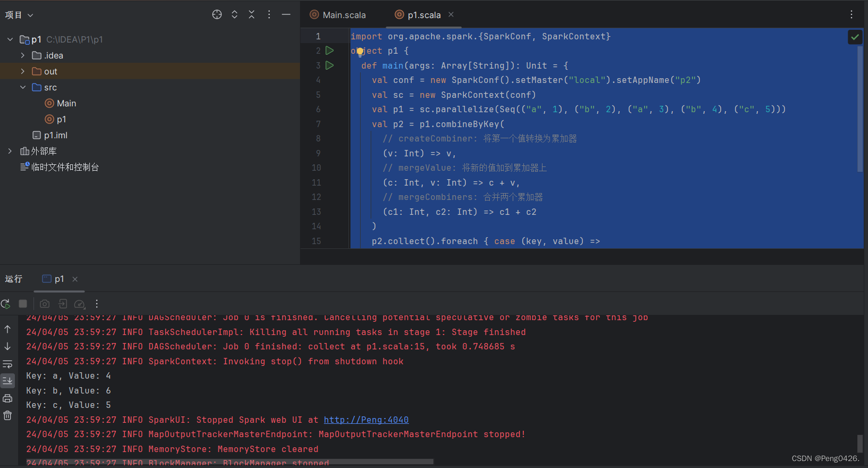868x468 pixels.
Task: Select the Main Scala object in tree
Action: (x=61, y=103)
